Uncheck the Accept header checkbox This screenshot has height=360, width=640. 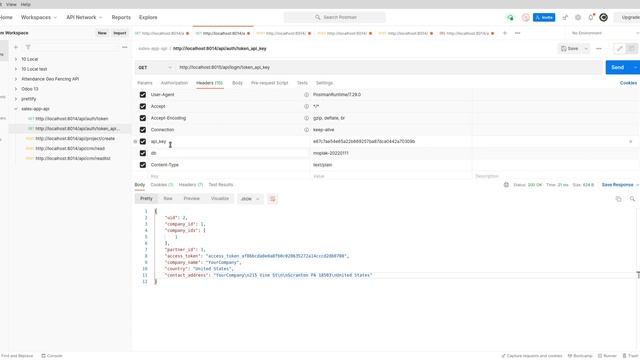click(x=142, y=107)
